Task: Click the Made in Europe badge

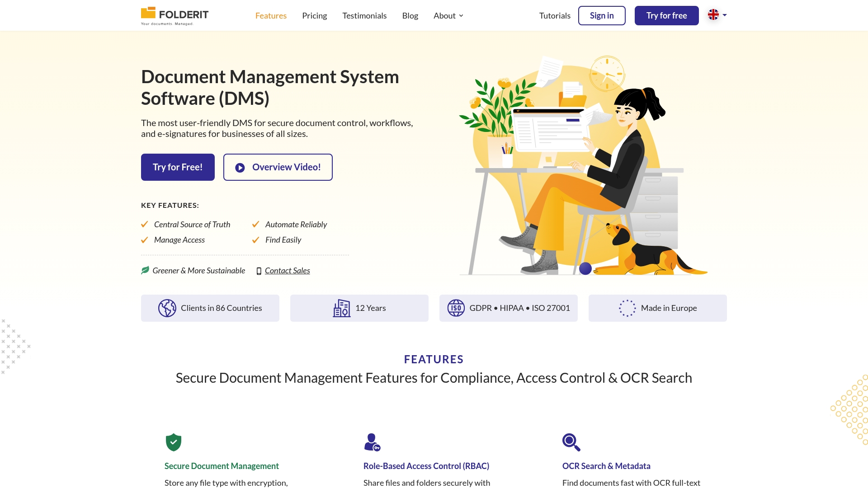Action: click(658, 308)
